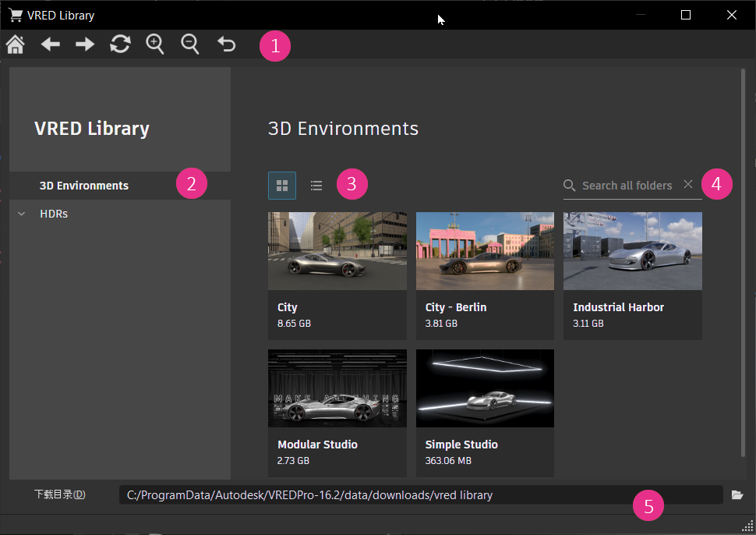This screenshot has height=535, width=756.
Task: Click the 8.65 GB size label
Action: [294, 323]
